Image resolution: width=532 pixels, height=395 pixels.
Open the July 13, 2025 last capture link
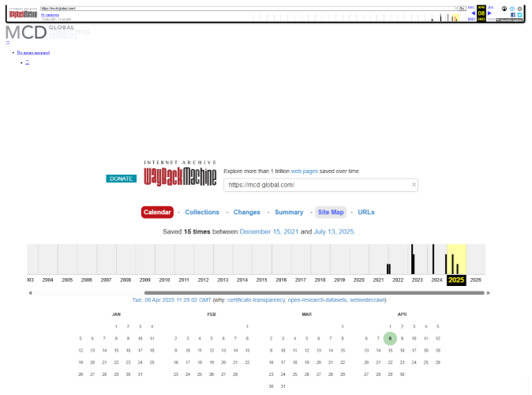pos(334,231)
